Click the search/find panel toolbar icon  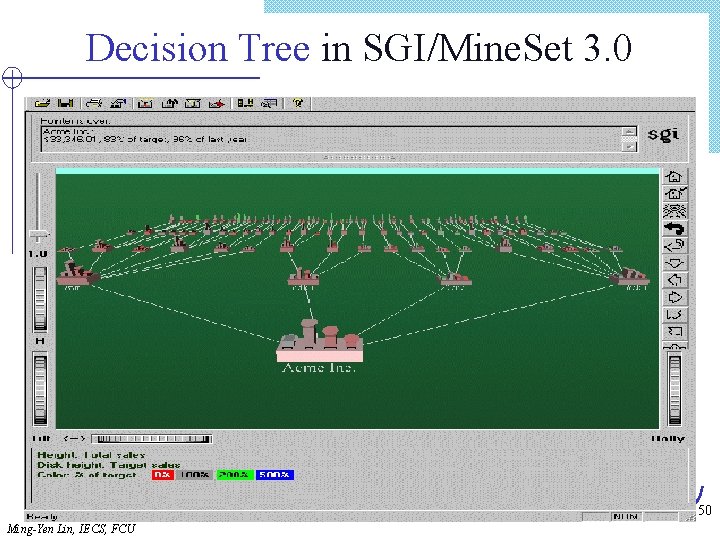[x=269, y=103]
